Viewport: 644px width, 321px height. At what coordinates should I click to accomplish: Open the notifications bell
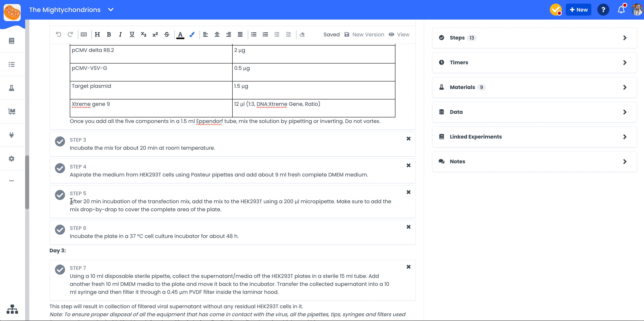tap(621, 10)
